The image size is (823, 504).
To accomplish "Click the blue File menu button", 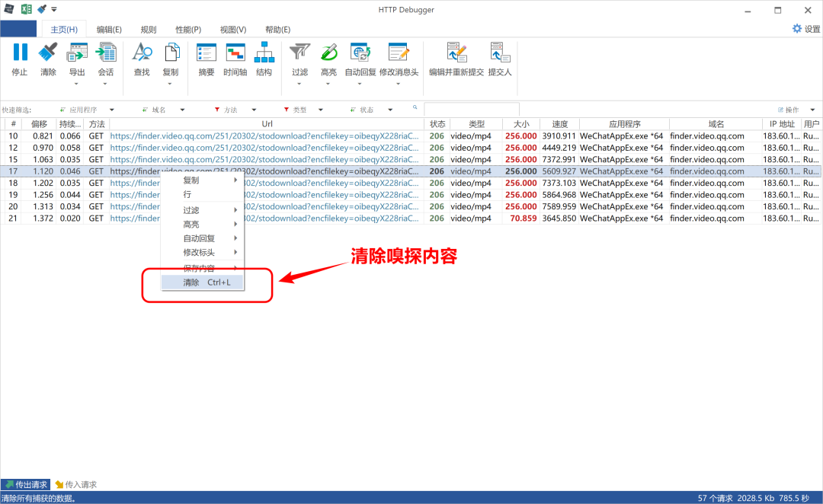I will point(18,29).
